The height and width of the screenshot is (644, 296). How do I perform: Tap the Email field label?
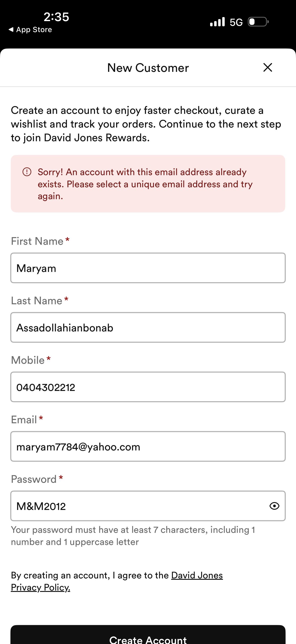click(24, 420)
